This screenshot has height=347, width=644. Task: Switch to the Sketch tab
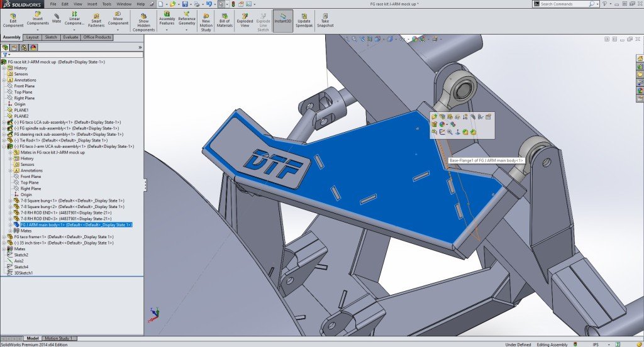[x=51, y=37]
